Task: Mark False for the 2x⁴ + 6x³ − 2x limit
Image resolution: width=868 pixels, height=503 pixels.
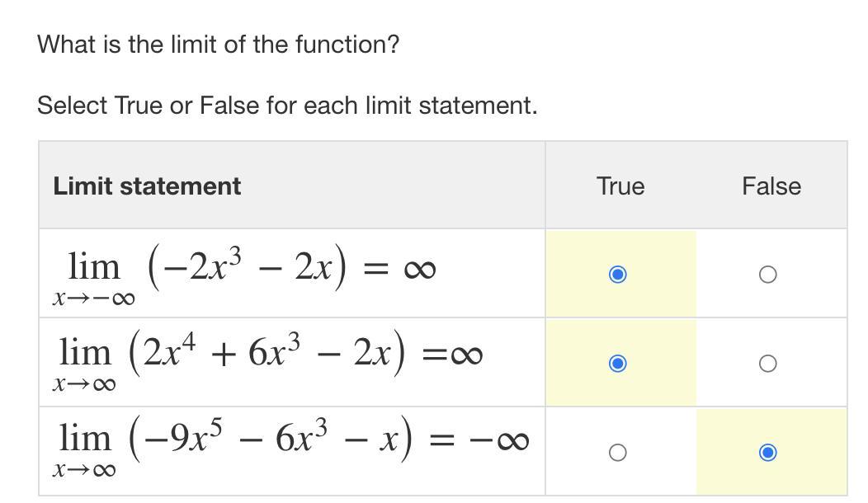Action: (x=767, y=364)
